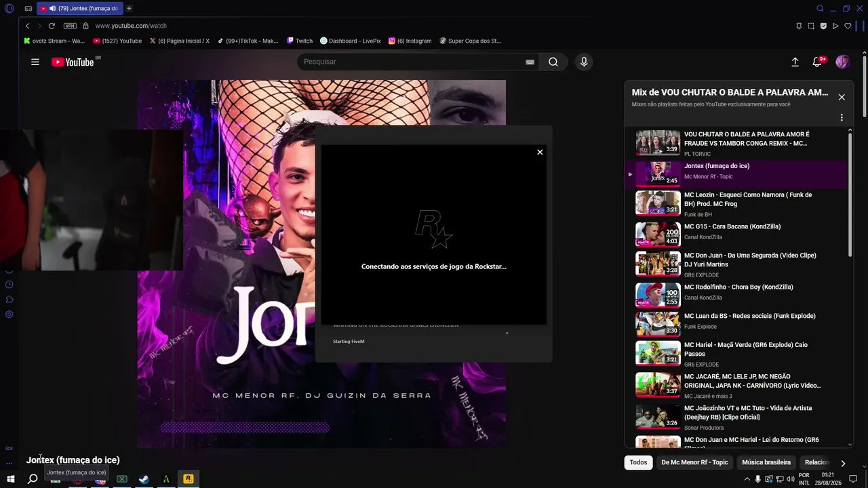Open the Xbox app on taskbar
The height and width of the screenshot is (488, 868).
point(122,479)
